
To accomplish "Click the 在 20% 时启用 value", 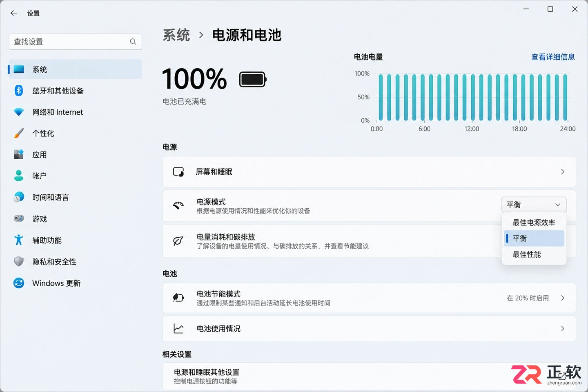I will pos(528,298).
